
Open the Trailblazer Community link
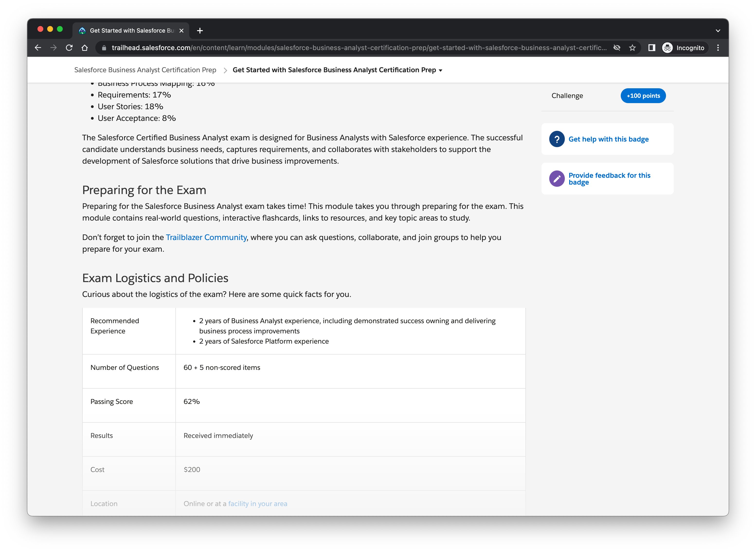click(x=206, y=238)
